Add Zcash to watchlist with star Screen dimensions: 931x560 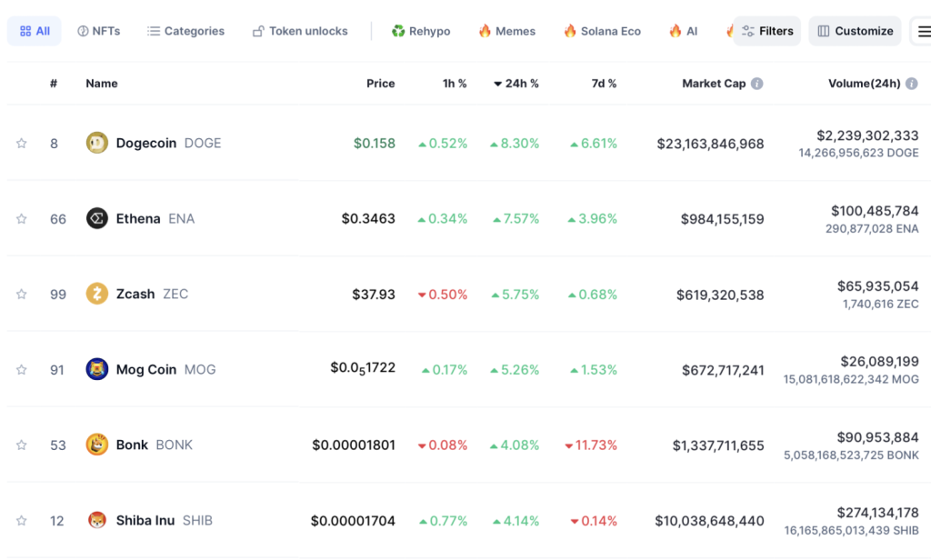tap(22, 294)
